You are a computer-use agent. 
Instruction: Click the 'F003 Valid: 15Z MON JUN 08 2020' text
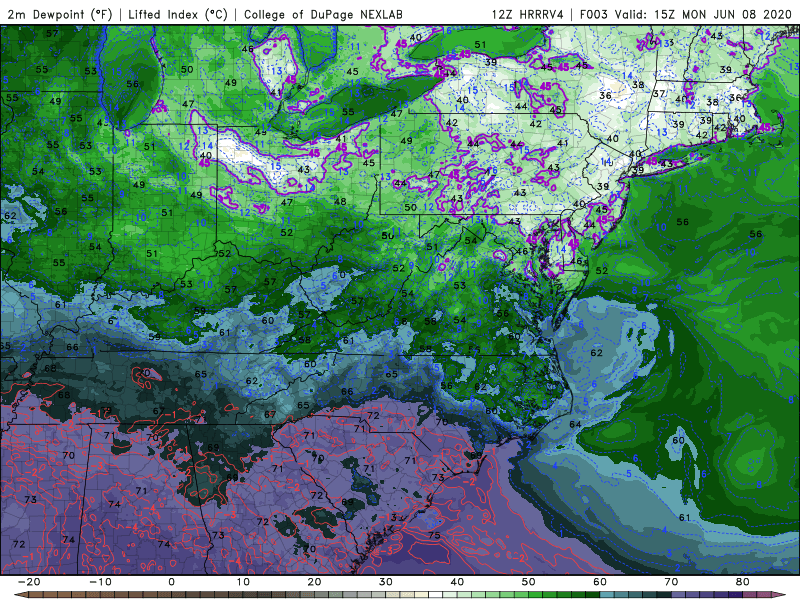[x=686, y=14]
